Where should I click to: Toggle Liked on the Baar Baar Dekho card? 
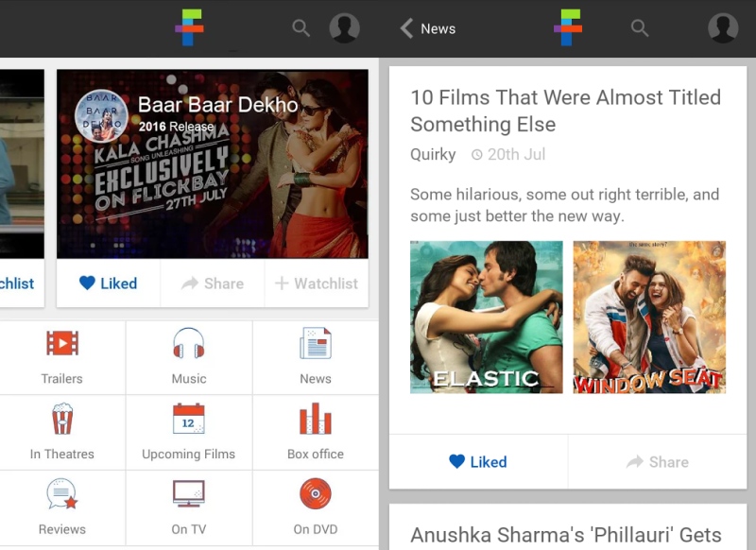(x=109, y=284)
